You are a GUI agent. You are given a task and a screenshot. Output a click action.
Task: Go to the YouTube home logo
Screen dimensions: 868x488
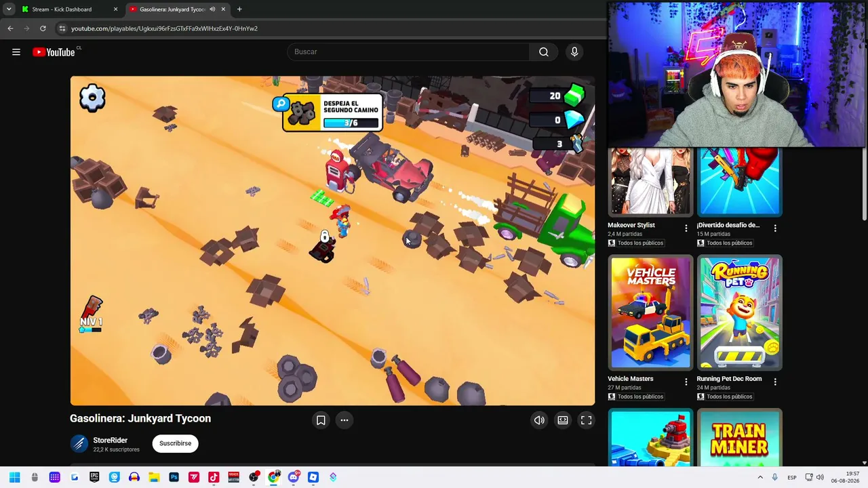click(x=54, y=52)
